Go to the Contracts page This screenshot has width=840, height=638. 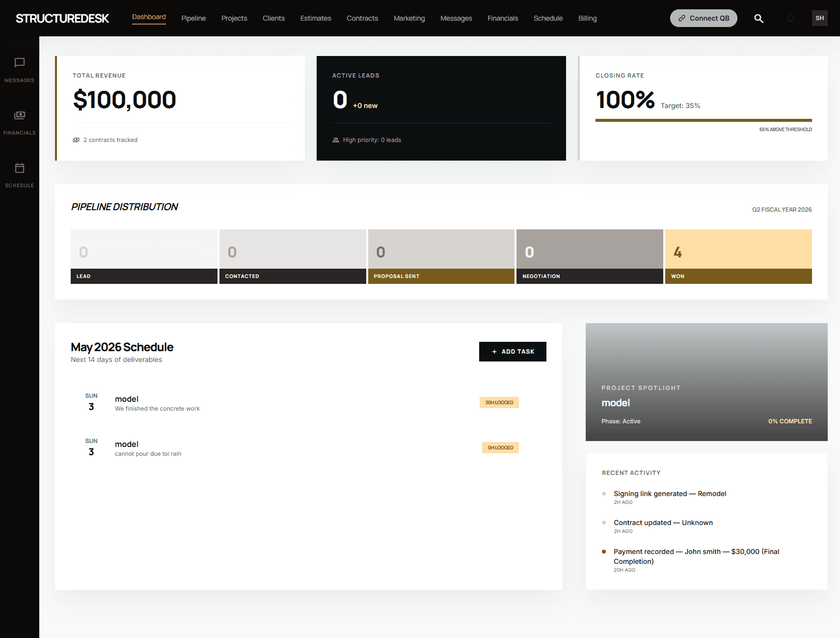pos(362,18)
